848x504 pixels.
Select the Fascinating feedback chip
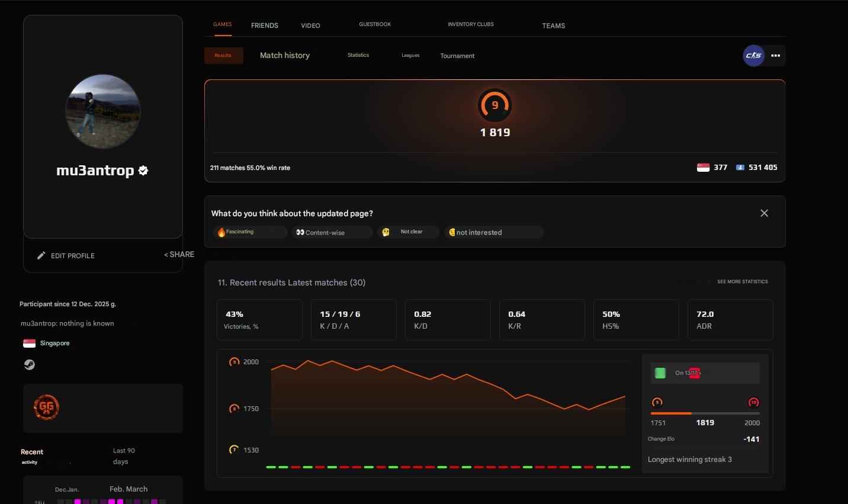click(x=250, y=232)
